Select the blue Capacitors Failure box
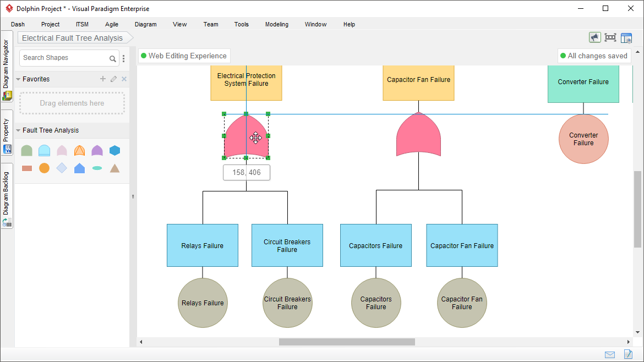The width and height of the screenshot is (644, 362). (x=376, y=245)
